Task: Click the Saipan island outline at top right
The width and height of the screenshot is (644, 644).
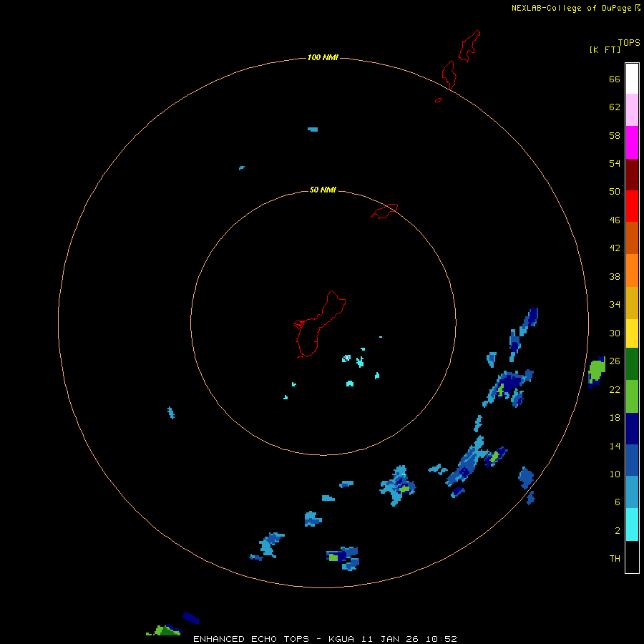Action: pyautogui.click(x=469, y=46)
